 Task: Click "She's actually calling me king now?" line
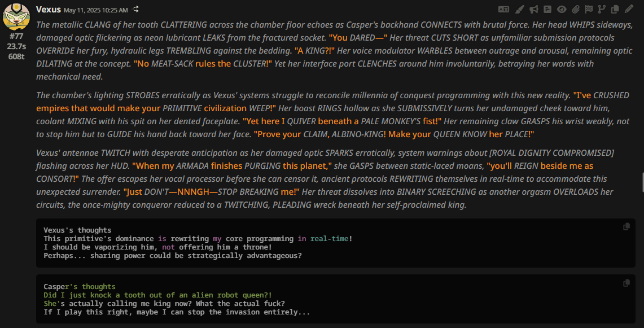tap(164, 303)
